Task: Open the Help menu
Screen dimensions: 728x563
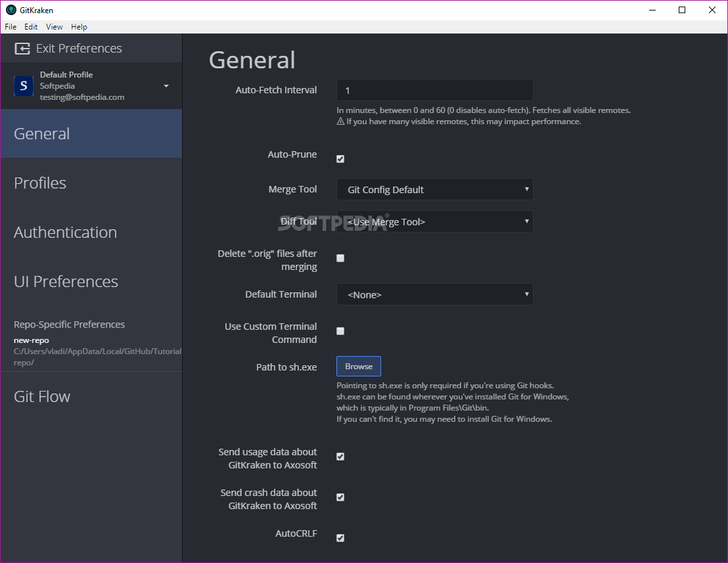Action: 79,26
